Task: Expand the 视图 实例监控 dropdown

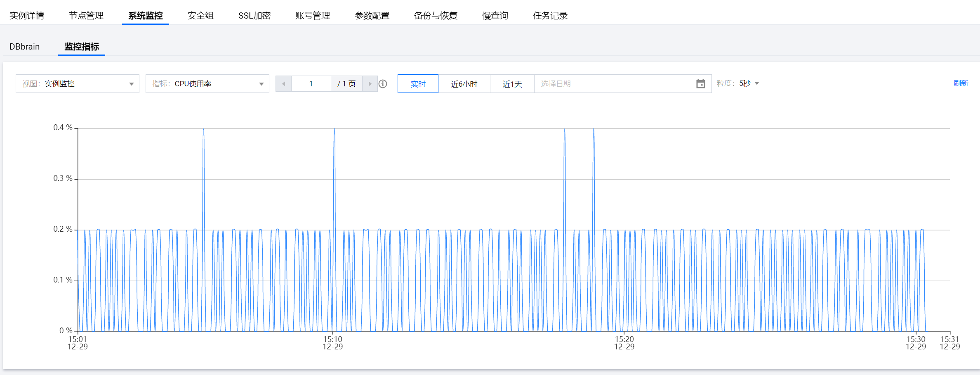Action: click(78, 84)
